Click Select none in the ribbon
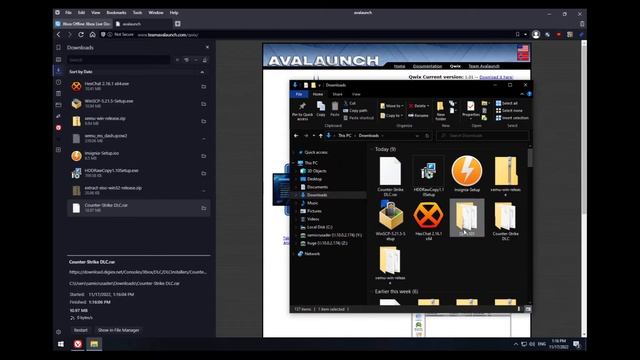Screen dimensions: 640x360 click(509, 111)
